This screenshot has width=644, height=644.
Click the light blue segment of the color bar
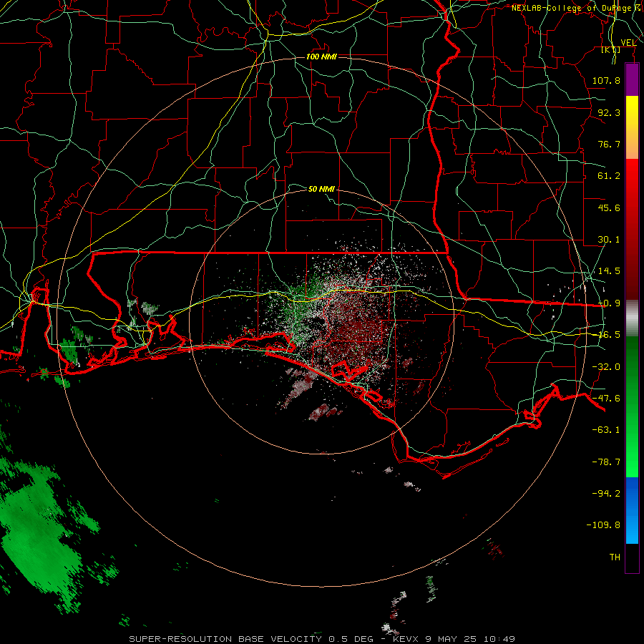coord(632,510)
